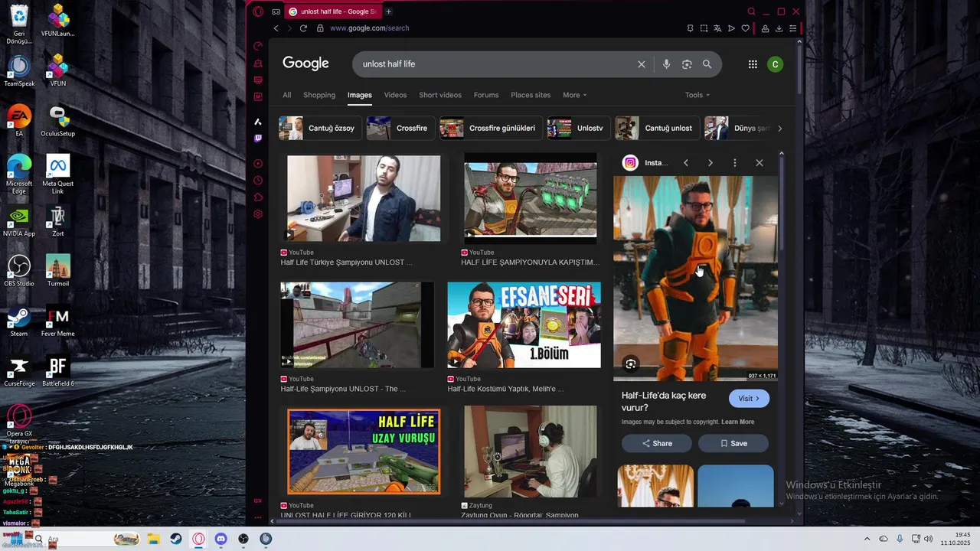Open the Tools dropdown
This screenshot has height=551, width=980.
point(697,95)
